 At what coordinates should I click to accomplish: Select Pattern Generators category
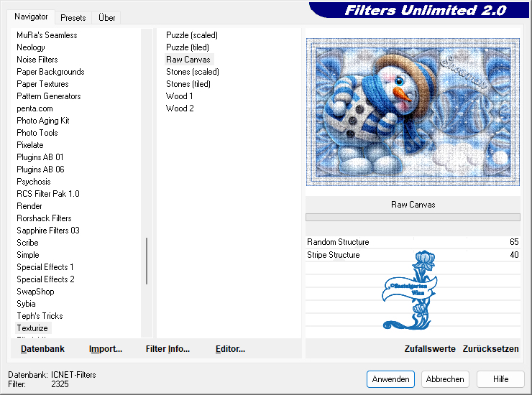pyautogui.click(x=49, y=96)
